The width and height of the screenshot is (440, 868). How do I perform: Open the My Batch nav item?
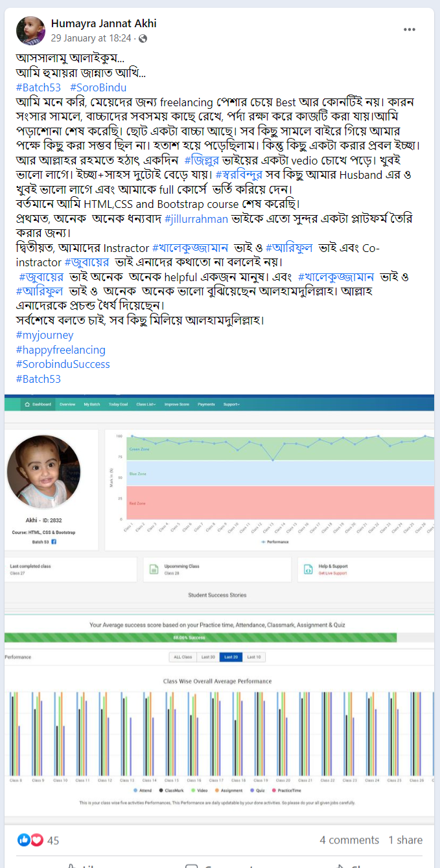[x=92, y=404]
